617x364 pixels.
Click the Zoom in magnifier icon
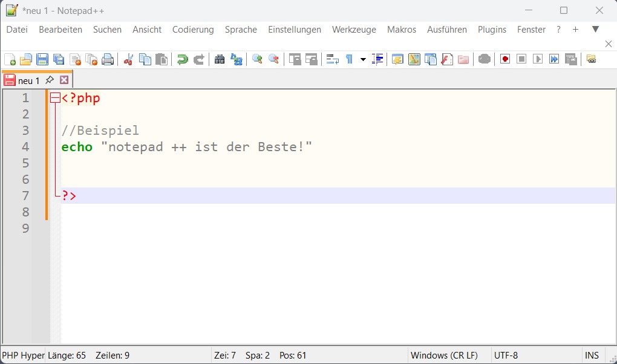(257, 59)
